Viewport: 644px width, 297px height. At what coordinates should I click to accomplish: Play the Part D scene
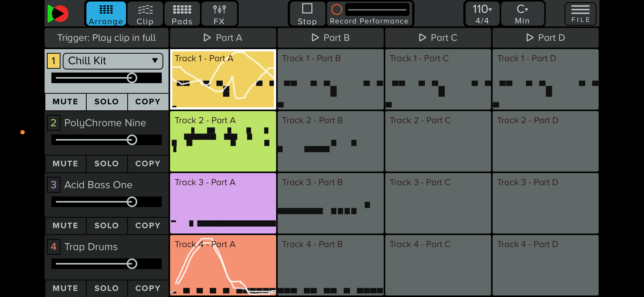click(545, 38)
